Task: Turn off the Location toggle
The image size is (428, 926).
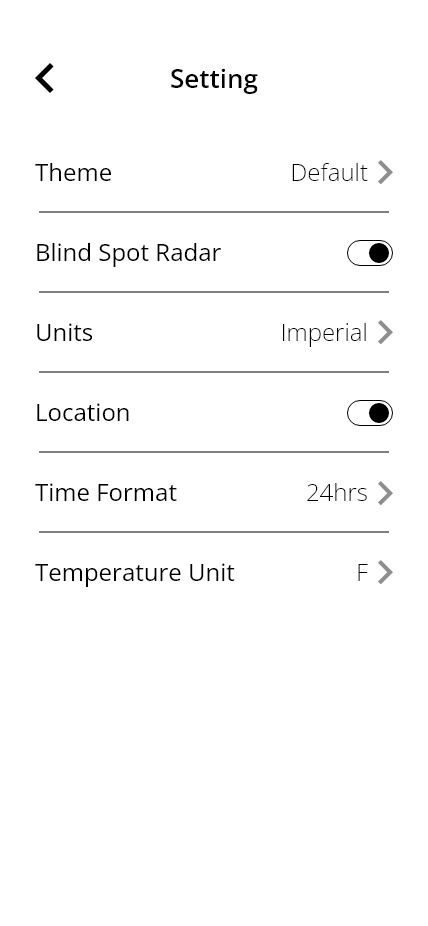Action: (x=370, y=413)
